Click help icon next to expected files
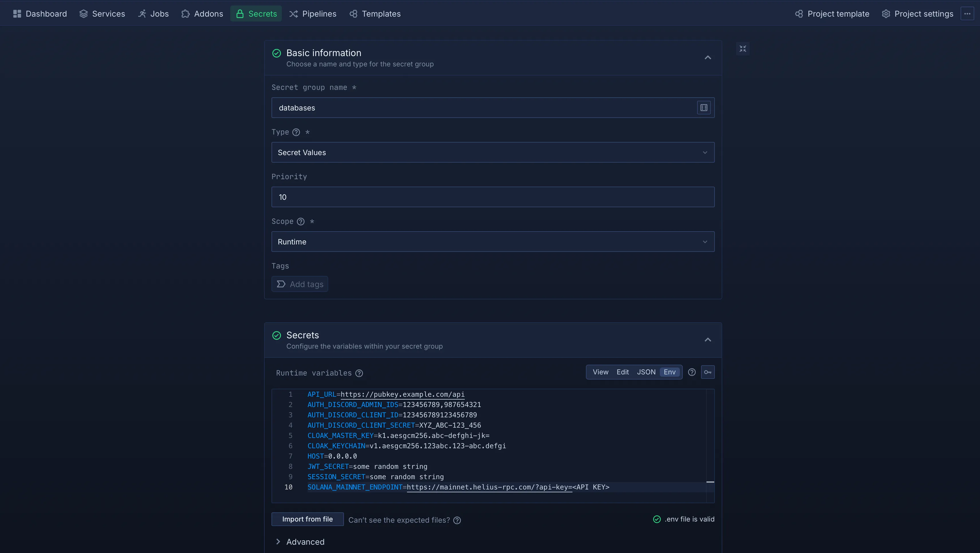 coord(457,520)
